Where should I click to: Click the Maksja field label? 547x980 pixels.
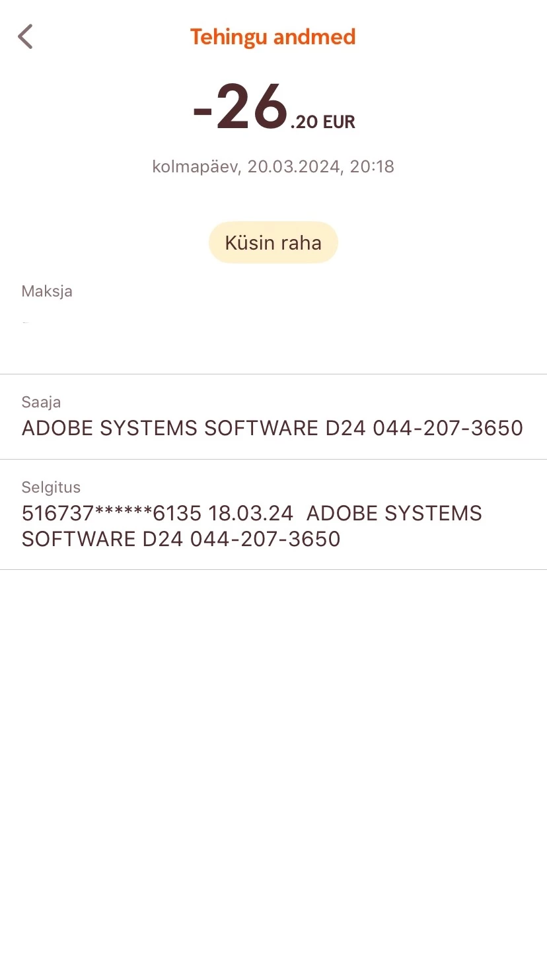click(x=47, y=291)
